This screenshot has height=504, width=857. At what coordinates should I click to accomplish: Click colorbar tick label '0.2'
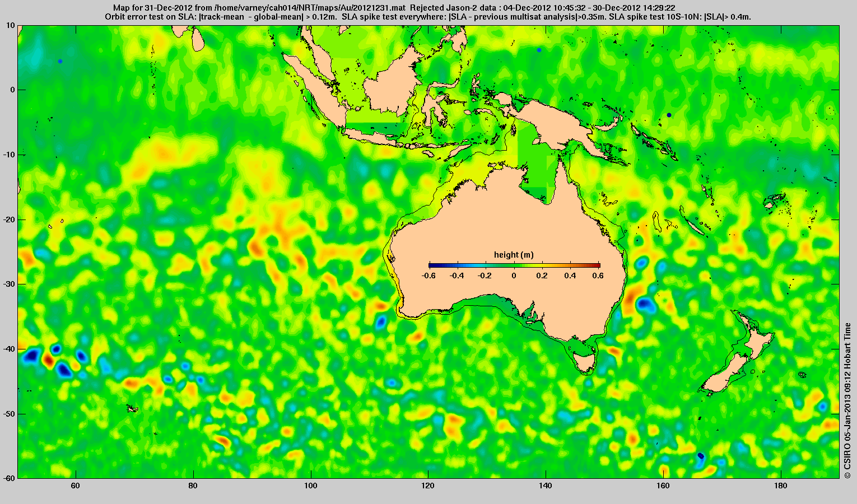click(x=543, y=276)
